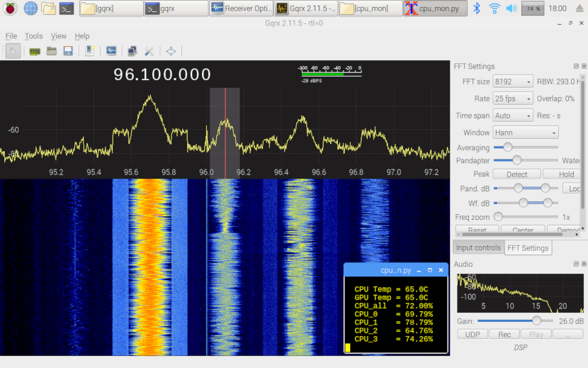Open the Tools menu

[x=34, y=36]
